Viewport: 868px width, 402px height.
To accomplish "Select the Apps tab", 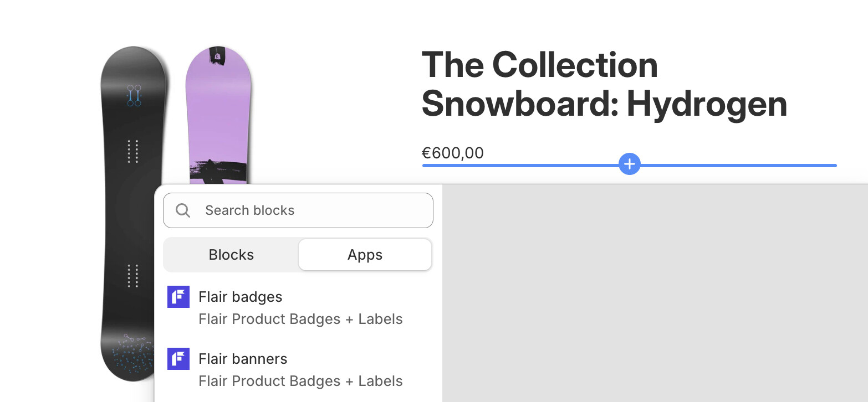I will click(x=365, y=255).
